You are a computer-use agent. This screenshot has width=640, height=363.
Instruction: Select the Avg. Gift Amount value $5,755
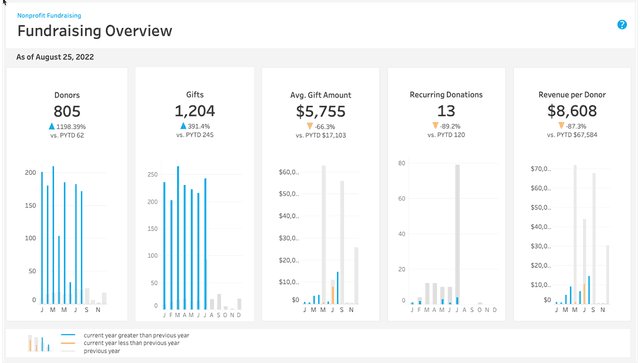click(321, 111)
